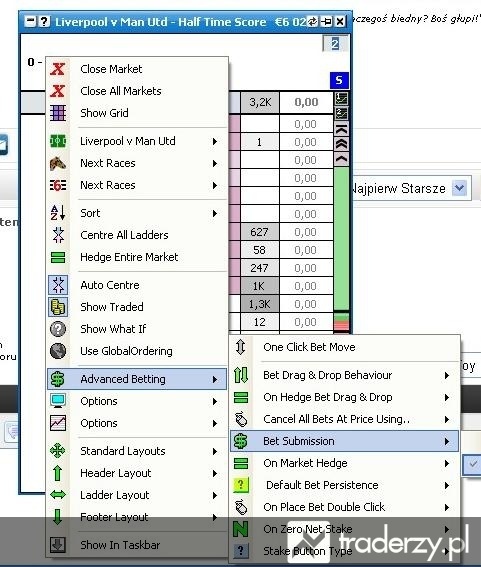Click the green horizontal arrow Ladder Layout icon

[58, 495]
